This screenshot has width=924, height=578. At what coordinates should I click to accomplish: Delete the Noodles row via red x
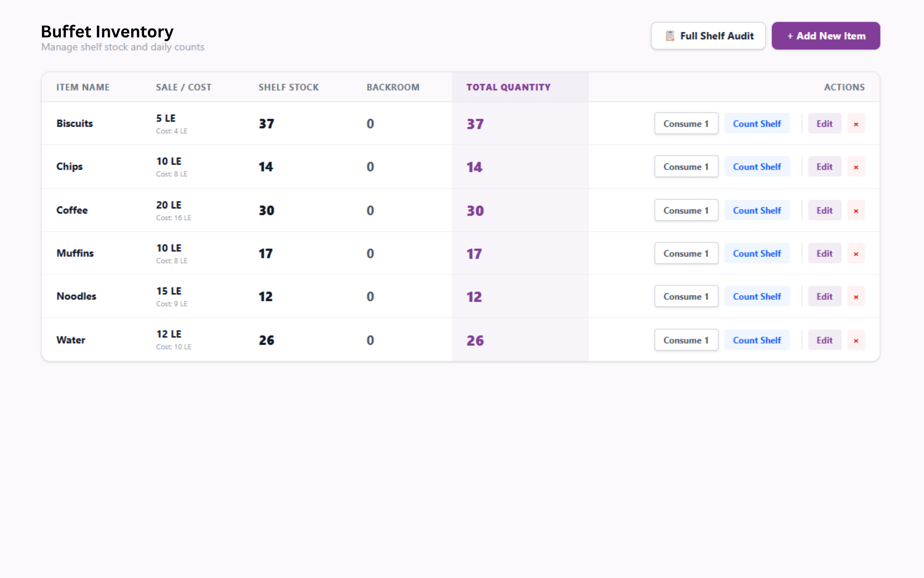point(856,297)
